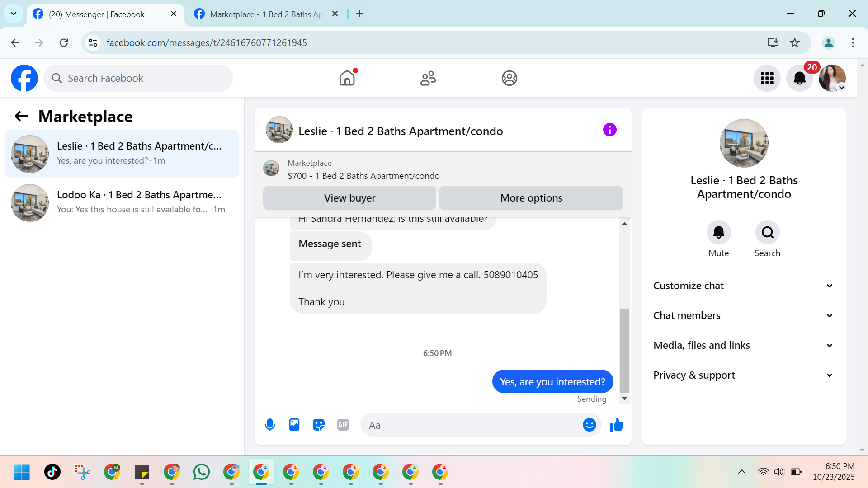Mute this conversation

tap(718, 232)
